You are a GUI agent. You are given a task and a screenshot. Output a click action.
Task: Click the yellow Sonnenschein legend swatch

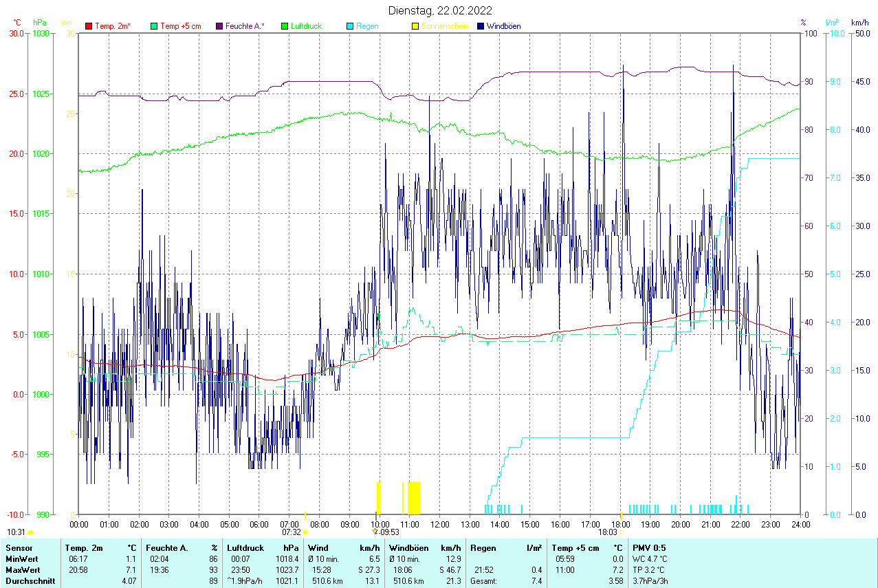click(x=415, y=26)
